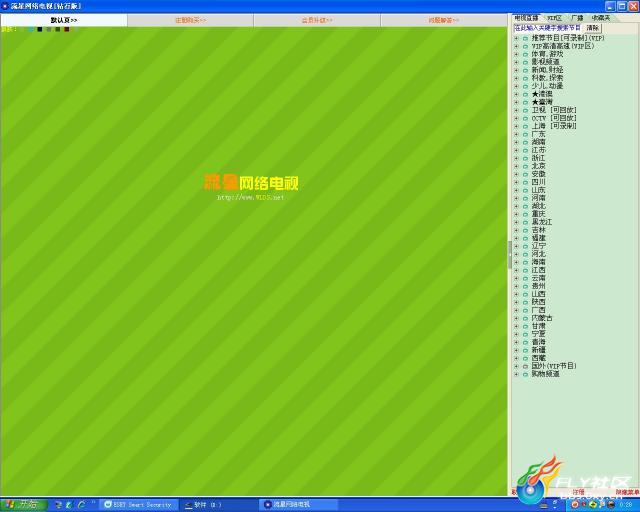Switch to ESET Smart Security taskbar item
The image size is (640, 512).
click(x=138, y=505)
